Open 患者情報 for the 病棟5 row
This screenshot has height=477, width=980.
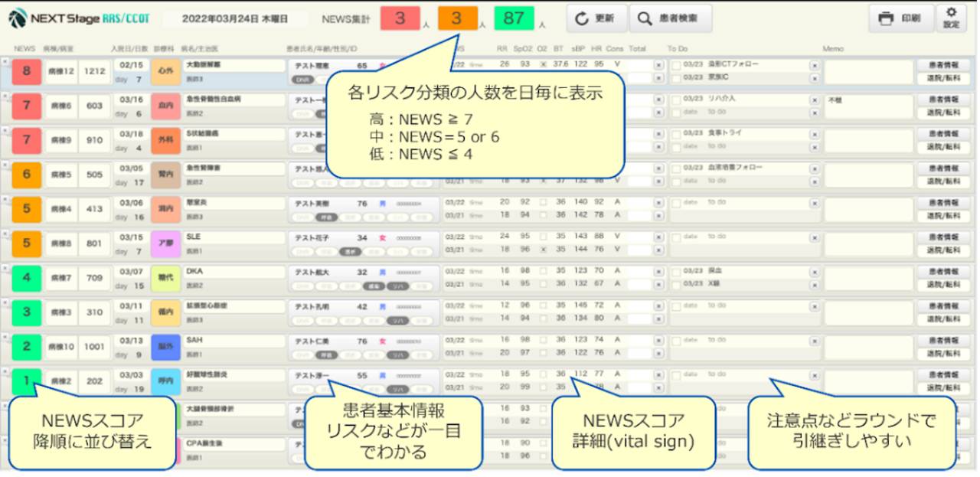point(943,168)
